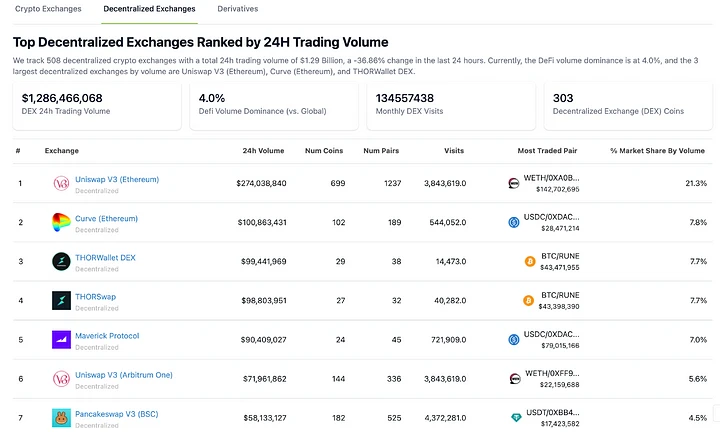720x432 pixels.
Task: Click the 21.3% market share value
Action: [696, 183]
